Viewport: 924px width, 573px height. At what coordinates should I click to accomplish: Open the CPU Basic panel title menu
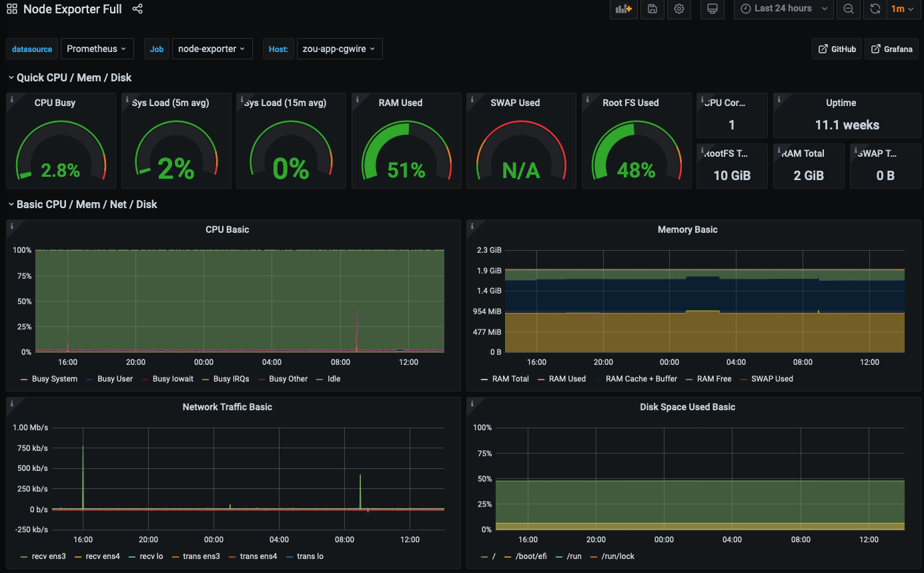pos(227,229)
